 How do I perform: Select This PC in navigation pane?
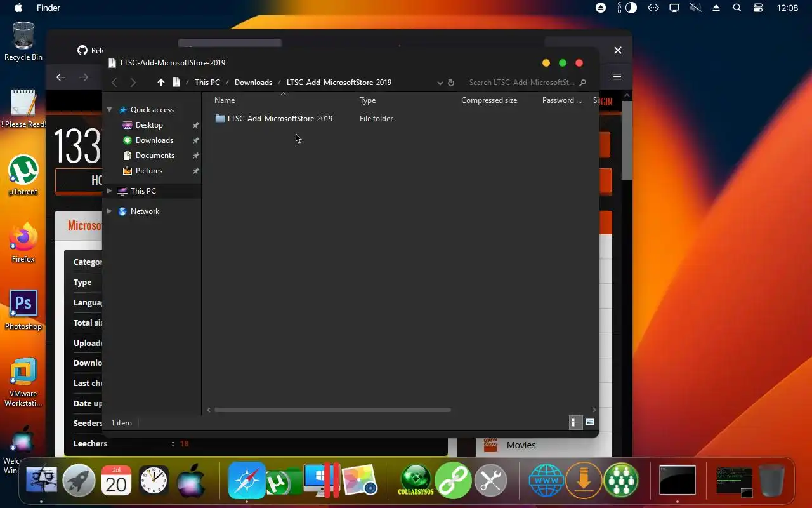(143, 191)
